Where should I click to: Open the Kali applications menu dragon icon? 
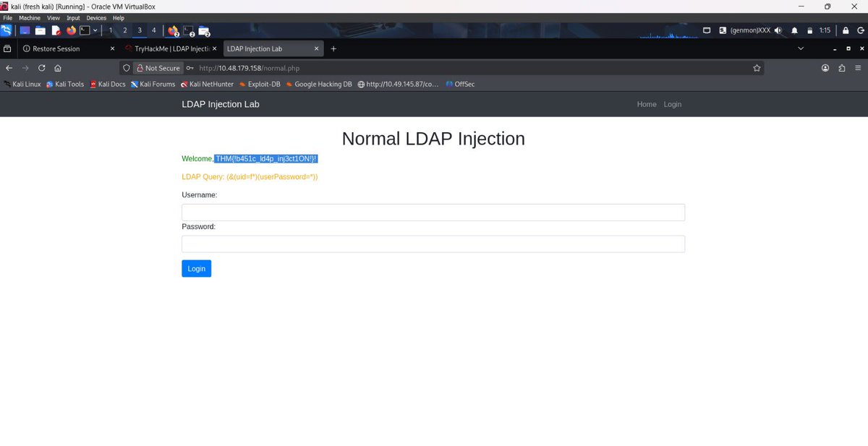[x=7, y=30]
